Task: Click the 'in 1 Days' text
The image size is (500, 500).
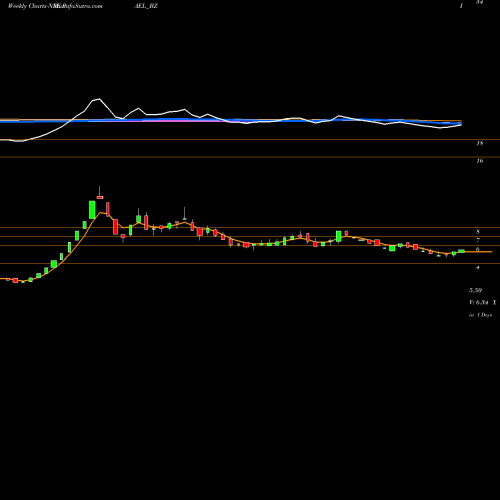Action: coord(480,315)
